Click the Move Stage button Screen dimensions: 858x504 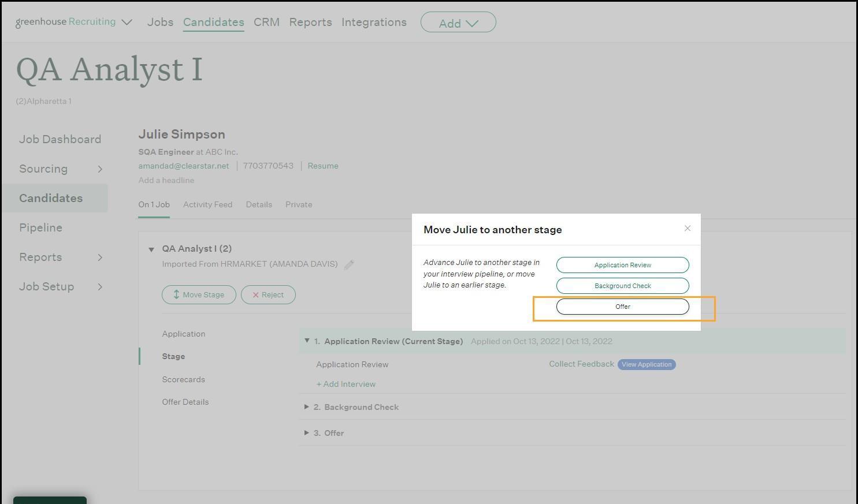(x=199, y=294)
